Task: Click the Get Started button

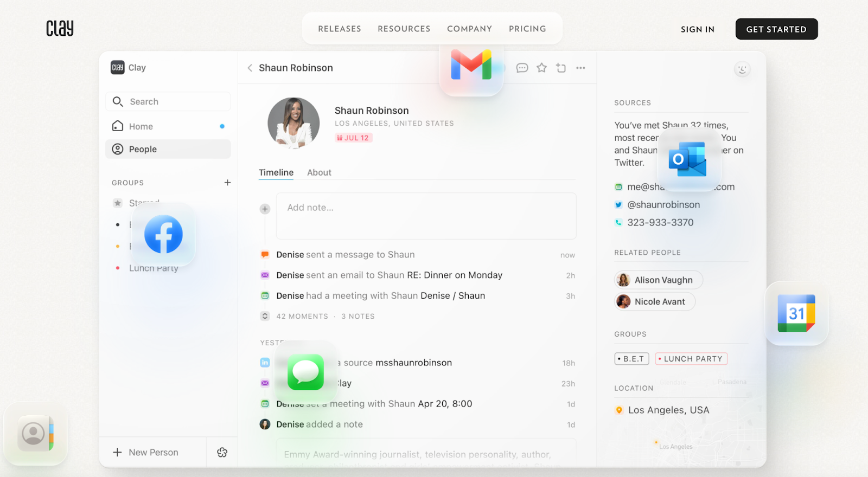Action: (x=776, y=29)
